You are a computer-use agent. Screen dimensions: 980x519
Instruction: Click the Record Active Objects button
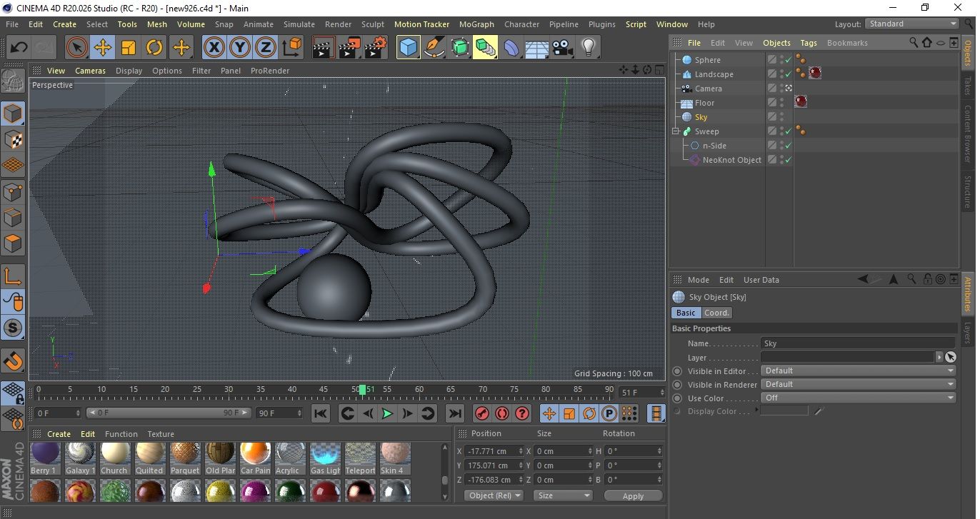[482, 413]
